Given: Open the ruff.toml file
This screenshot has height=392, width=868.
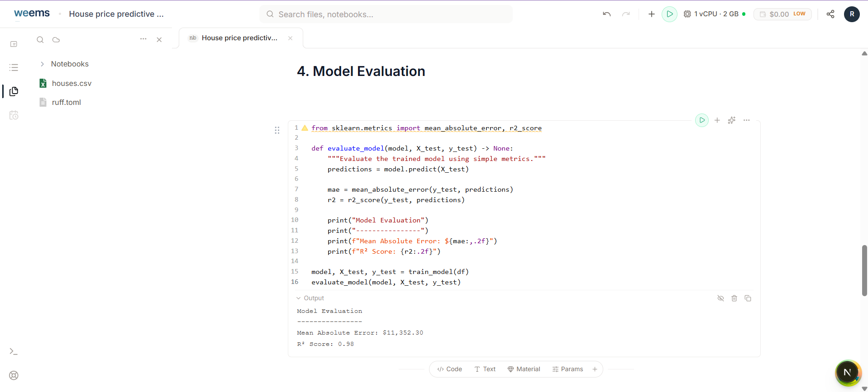Looking at the screenshot, I should click(60, 102).
